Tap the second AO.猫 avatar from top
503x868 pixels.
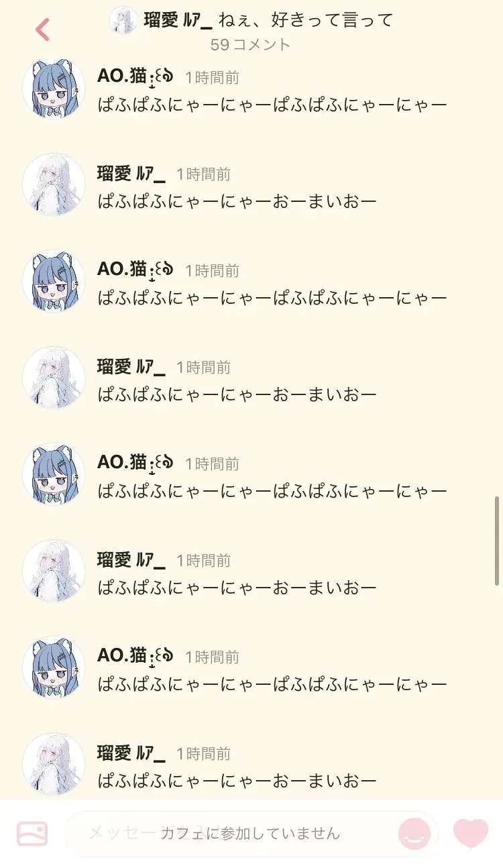(x=54, y=281)
